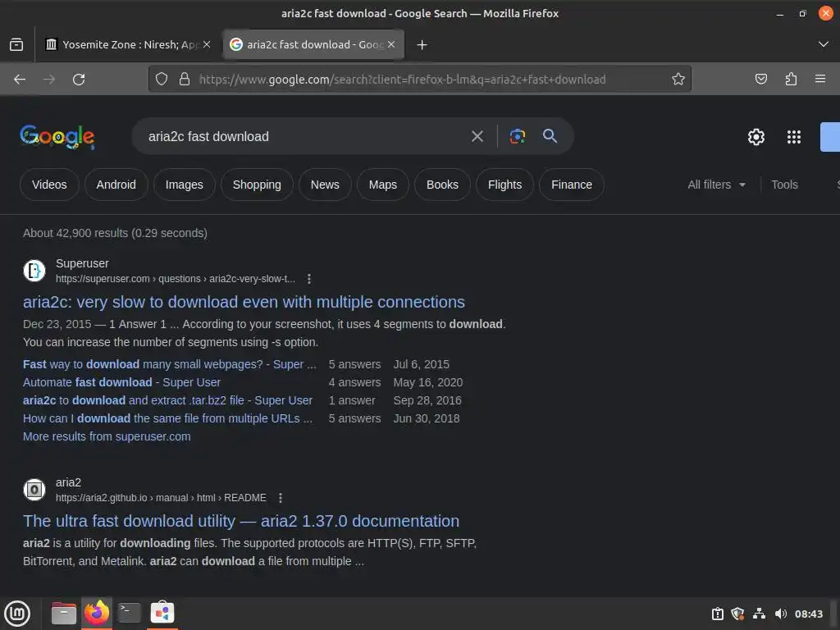Click the Firefox forward arrow
This screenshot has height=630, width=840.
click(x=49, y=80)
